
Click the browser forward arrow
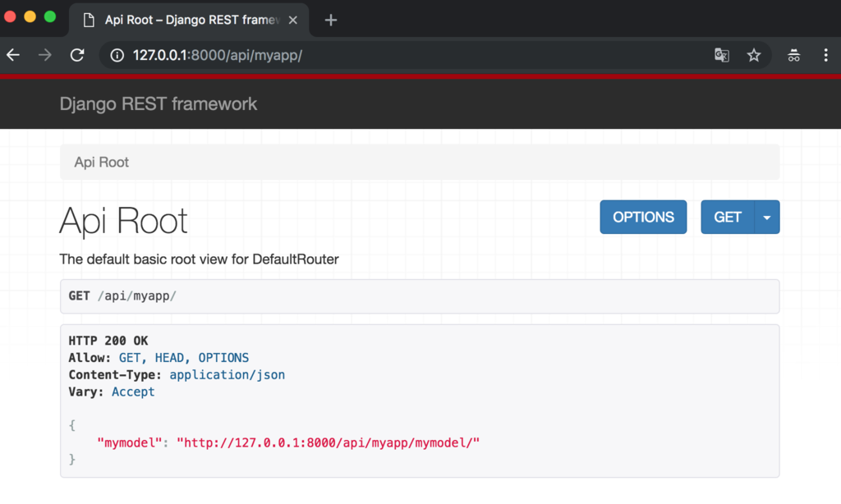[45, 55]
